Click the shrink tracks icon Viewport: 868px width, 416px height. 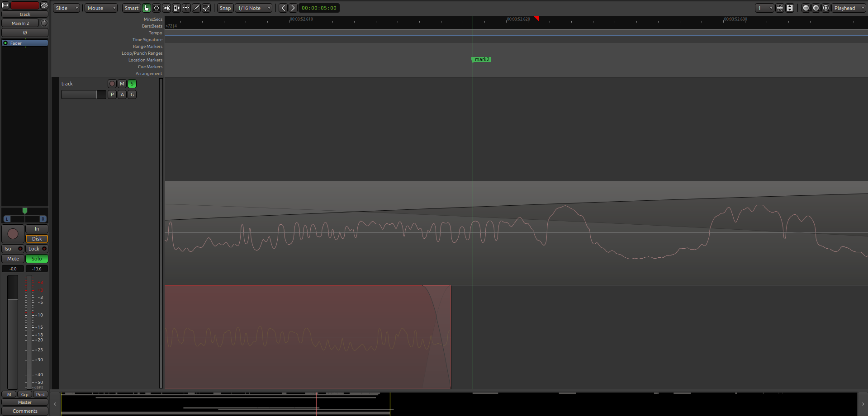780,8
